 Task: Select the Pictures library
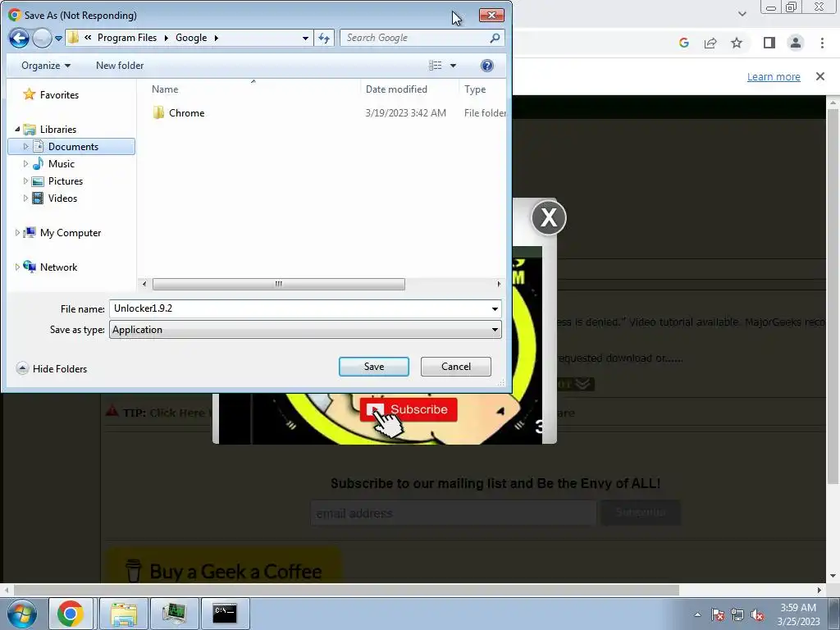tap(66, 181)
